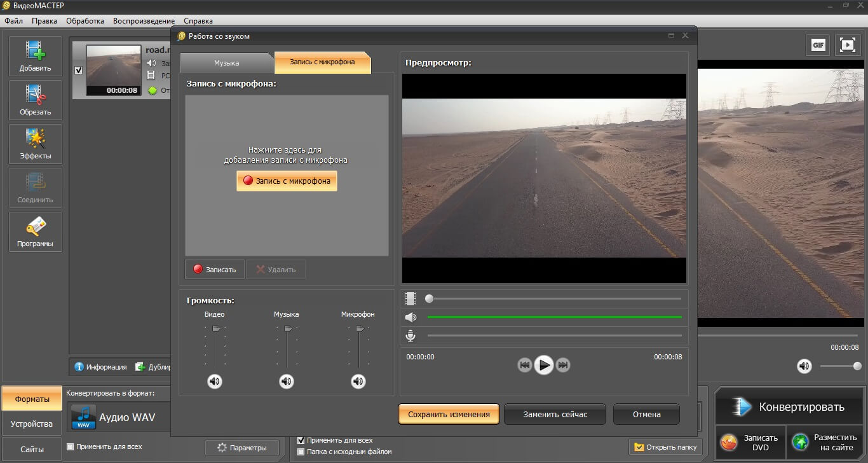Click the preview timeline position handle
868x463 pixels.
(429, 298)
